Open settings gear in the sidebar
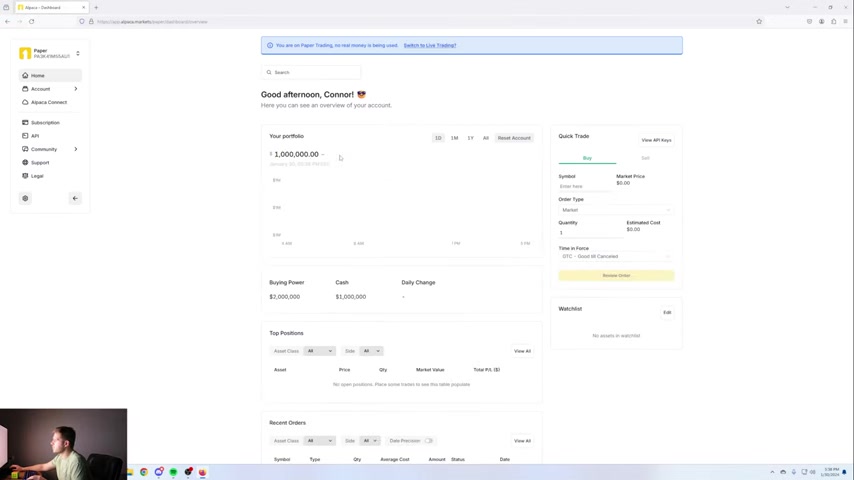Screen dimensions: 854x480 pyautogui.click(x=25, y=198)
